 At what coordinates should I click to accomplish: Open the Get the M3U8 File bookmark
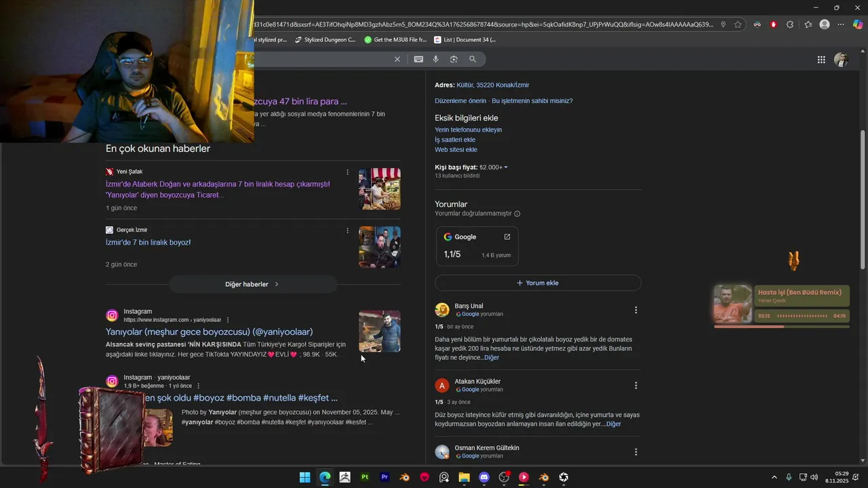pyautogui.click(x=395, y=40)
